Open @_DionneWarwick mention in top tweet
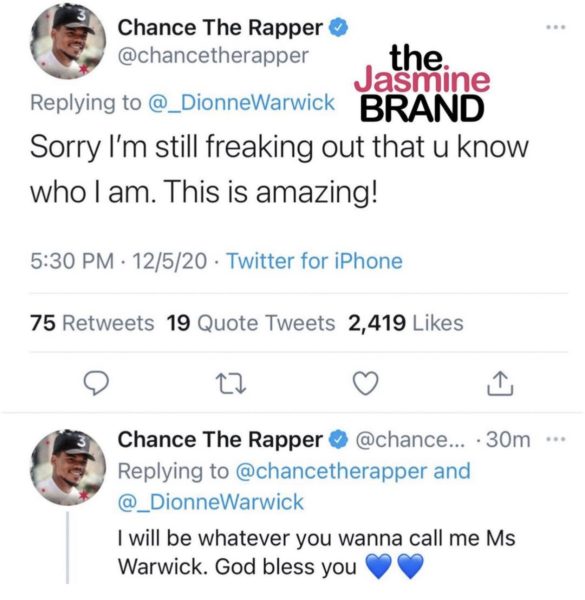 241,103
